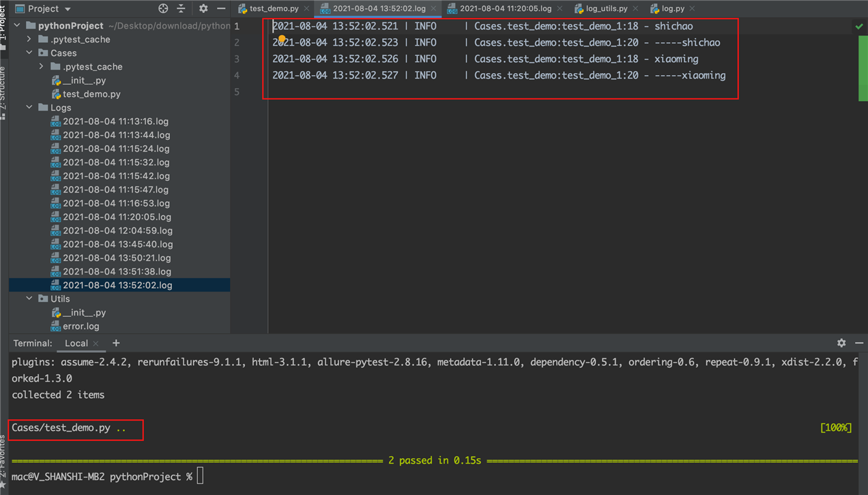Click line number 5 in editor gutter
This screenshot has width=868, height=495.
(x=237, y=91)
